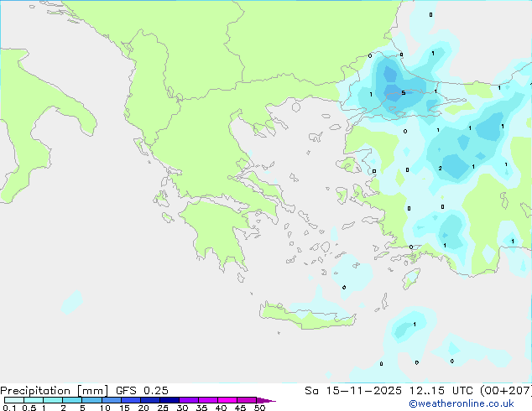Image resolution: width=532 pixels, height=411 pixels.
Task: Click the 40–45 mm magenta legend swatch
Action: coord(227,400)
